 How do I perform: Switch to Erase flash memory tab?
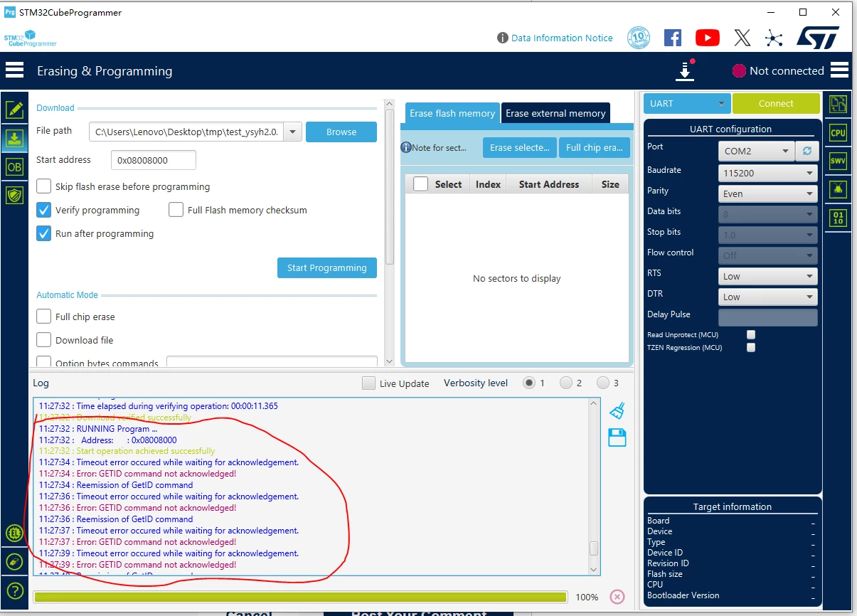pos(452,113)
